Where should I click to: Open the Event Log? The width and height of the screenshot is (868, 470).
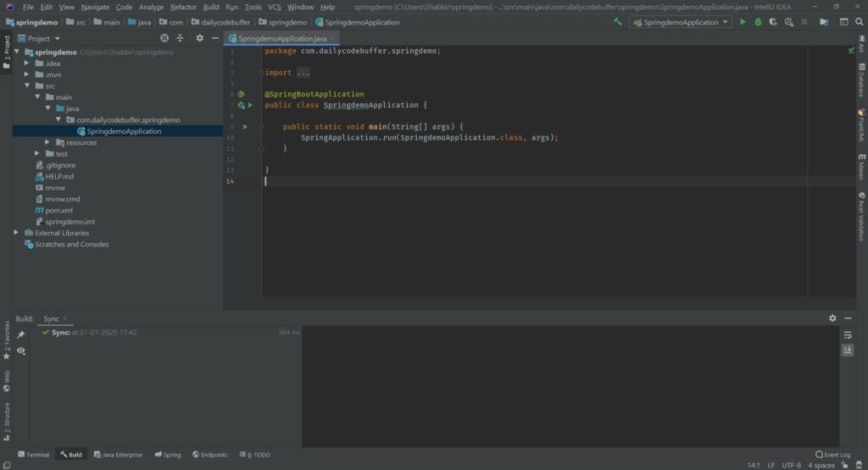(832, 455)
